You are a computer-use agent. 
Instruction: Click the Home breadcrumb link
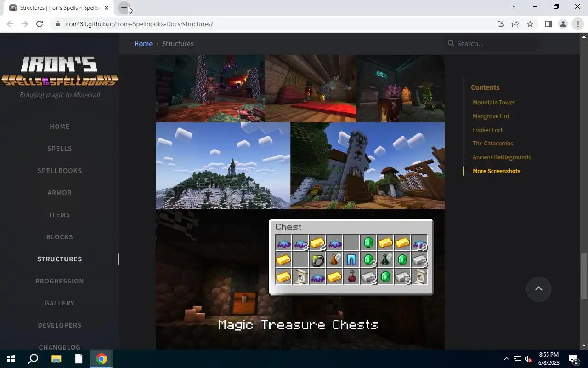pyautogui.click(x=143, y=44)
